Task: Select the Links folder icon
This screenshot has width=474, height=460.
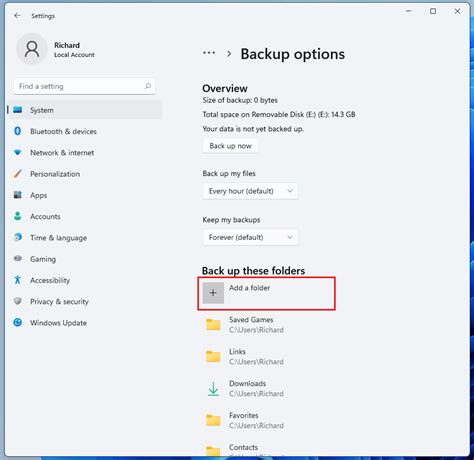Action: click(x=213, y=356)
